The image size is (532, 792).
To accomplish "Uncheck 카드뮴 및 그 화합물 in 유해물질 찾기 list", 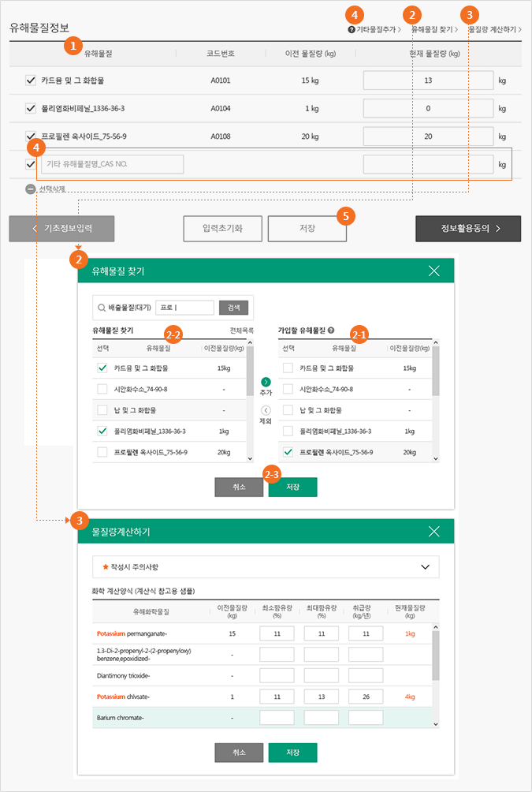I will (x=102, y=368).
